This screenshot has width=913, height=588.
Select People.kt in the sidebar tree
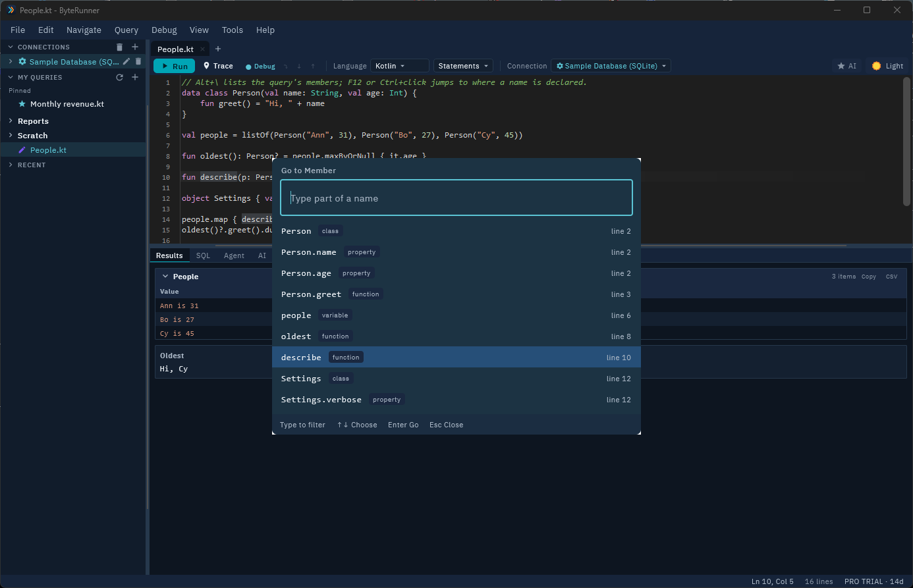coord(73,150)
